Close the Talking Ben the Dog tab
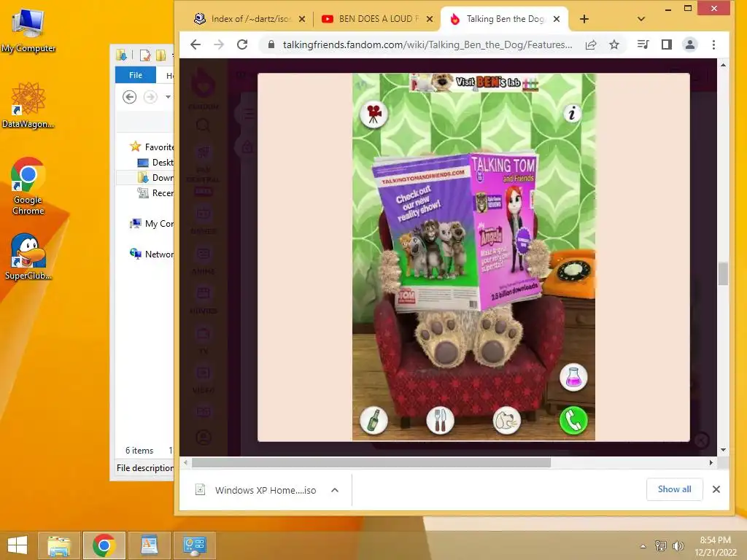This screenshot has height=560, width=747. pos(557,19)
